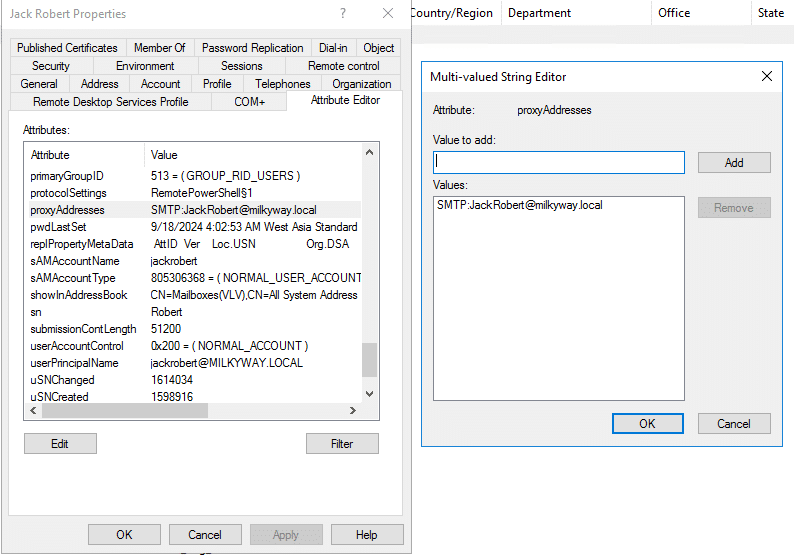
Task: Click the Office column header in background
Action: click(701, 13)
